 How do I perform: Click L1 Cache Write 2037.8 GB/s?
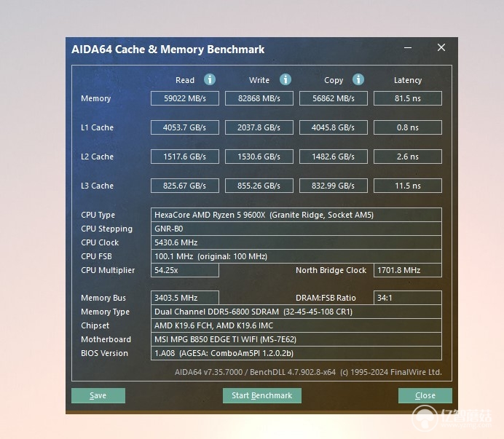coord(259,127)
